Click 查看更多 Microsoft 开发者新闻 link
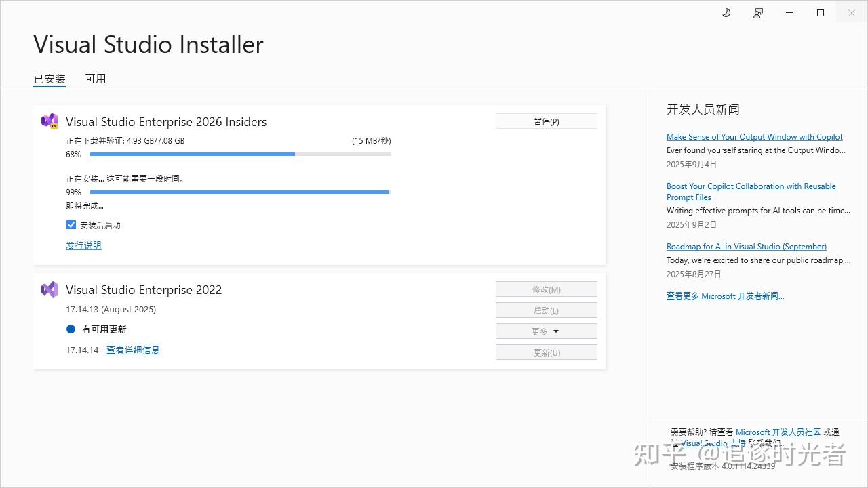This screenshot has width=868, height=488. [x=725, y=296]
